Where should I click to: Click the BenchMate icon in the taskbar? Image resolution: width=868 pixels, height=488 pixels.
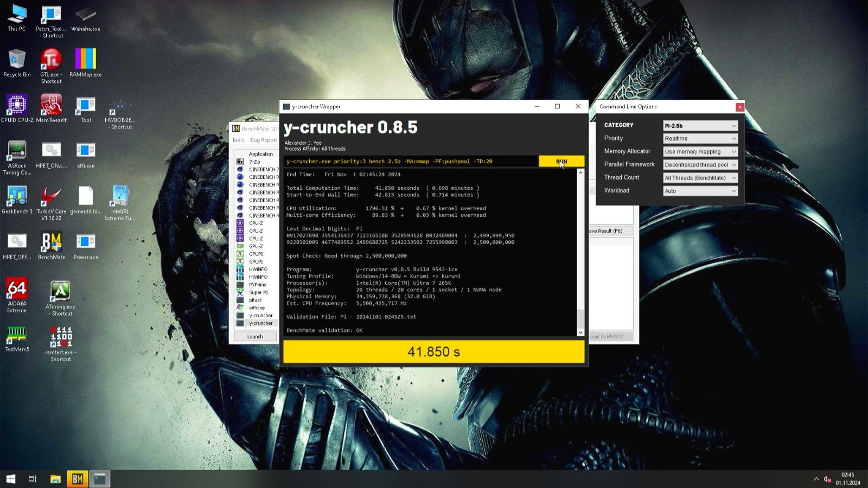pyautogui.click(x=77, y=479)
